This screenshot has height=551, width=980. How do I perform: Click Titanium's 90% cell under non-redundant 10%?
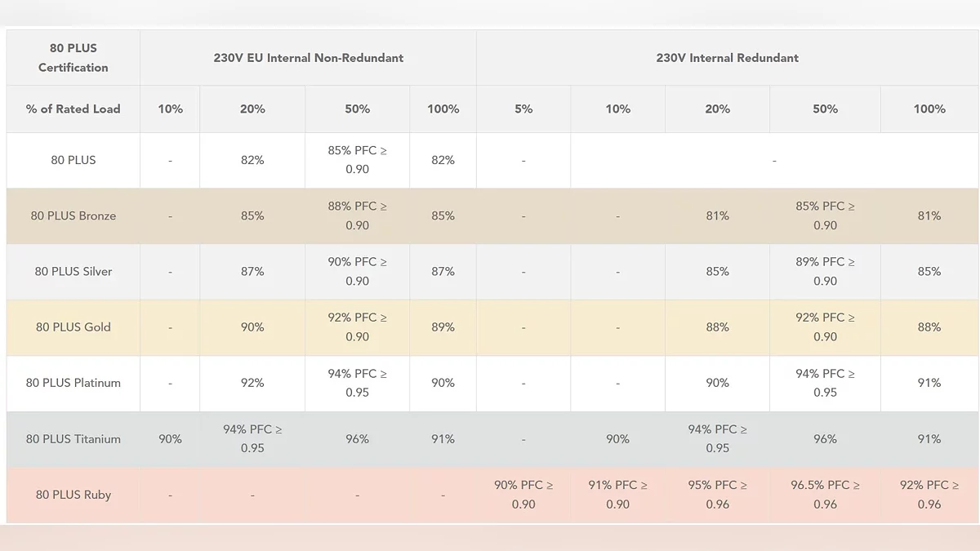(170, 439)
